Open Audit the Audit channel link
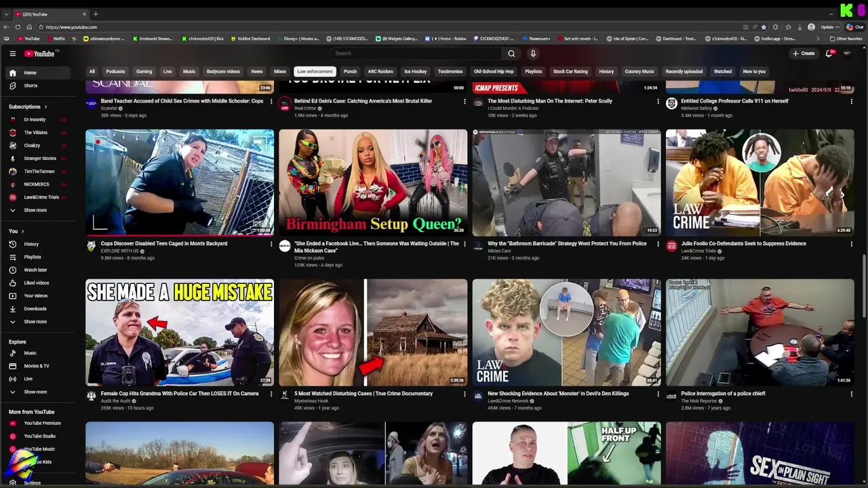 pyautogui.click(x=115, y=401)
